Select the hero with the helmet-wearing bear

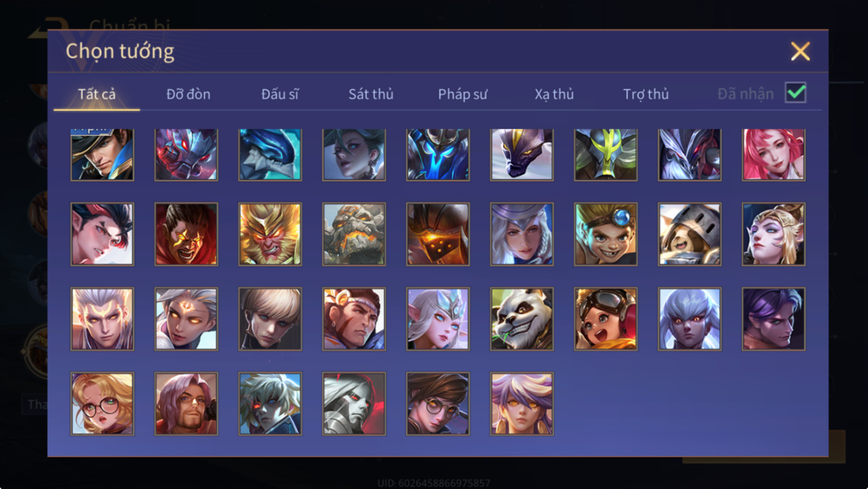click(690, 234)
